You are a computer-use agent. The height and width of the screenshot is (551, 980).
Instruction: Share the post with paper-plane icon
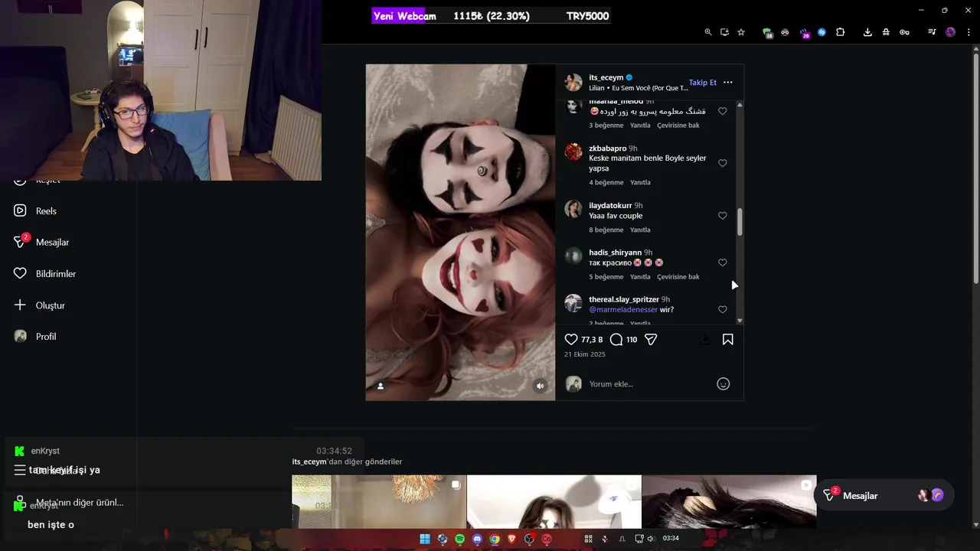pyautogui.click(x=651, y=339)
